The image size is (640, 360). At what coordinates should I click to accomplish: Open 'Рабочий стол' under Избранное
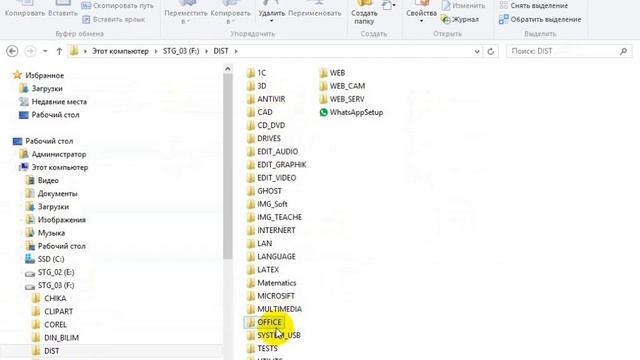click(x=49, y=115)
